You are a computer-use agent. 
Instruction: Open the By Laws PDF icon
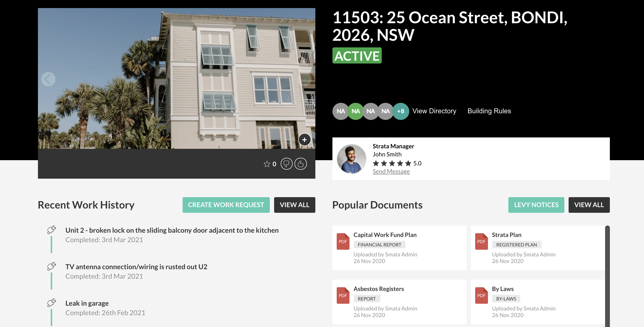coord(481,295)
